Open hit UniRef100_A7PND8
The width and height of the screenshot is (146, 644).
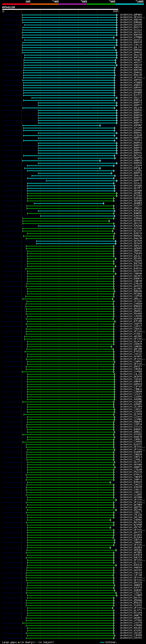click(131, 37)
